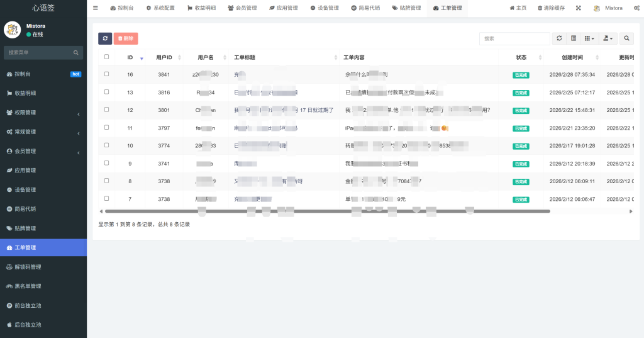Open 应用管理 in sidebar menu
The image size is (644, 338).
[x=43, y=170]
